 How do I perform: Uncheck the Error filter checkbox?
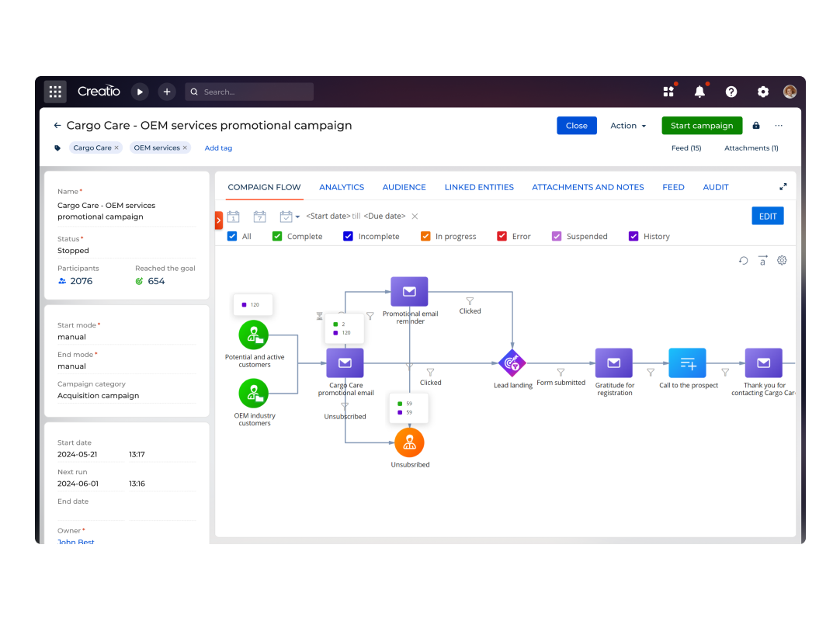[502, 236]
